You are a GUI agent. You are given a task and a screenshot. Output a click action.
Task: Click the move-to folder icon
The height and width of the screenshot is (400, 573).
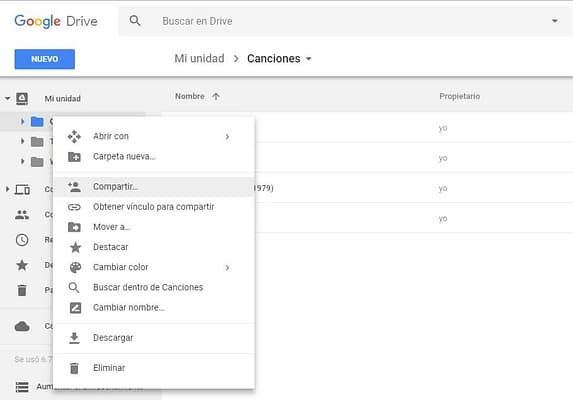pos(74,227)
